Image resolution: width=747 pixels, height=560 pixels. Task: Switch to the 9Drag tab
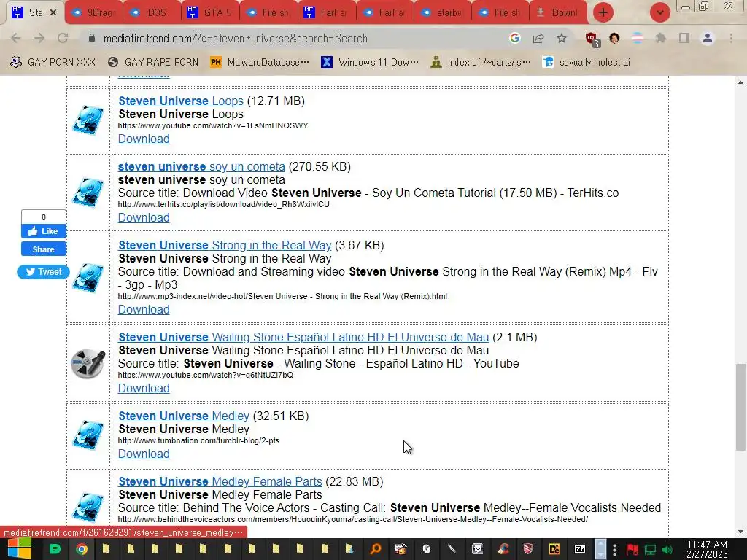94,13
